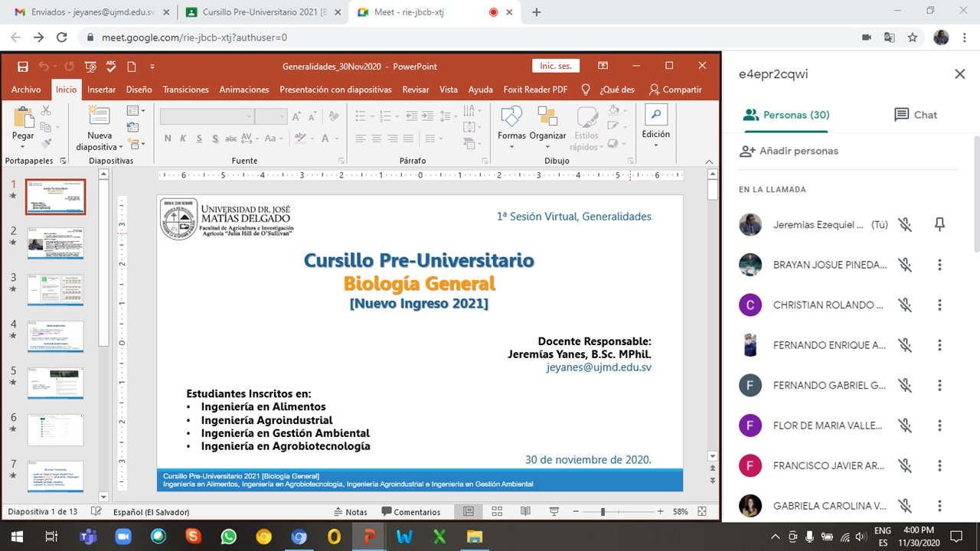Image resolution: width=980 pixels, height=551 pixels.
Task: Toggle mute for FLOR DE MARIA VALLE
Action: [x=905, y=425]
